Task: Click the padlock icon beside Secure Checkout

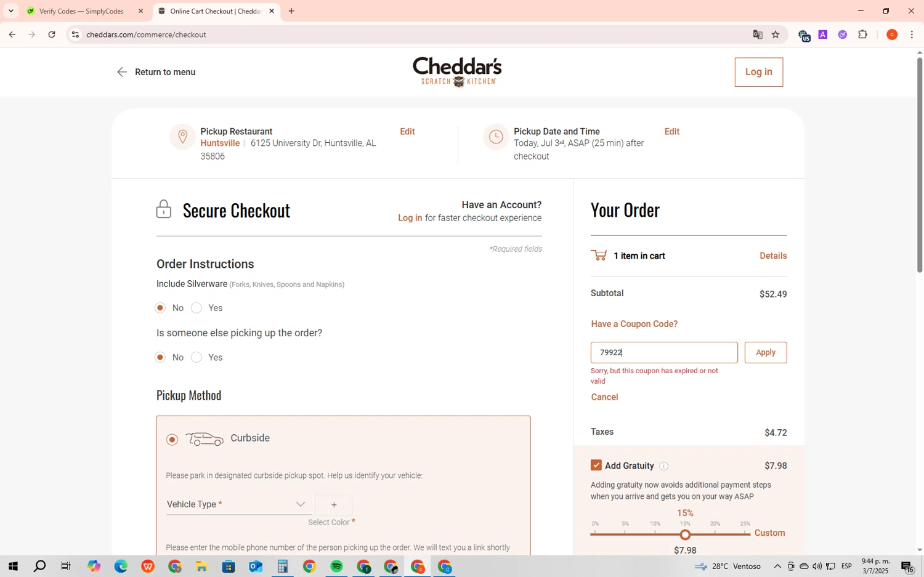Action: tap(163, 209)
